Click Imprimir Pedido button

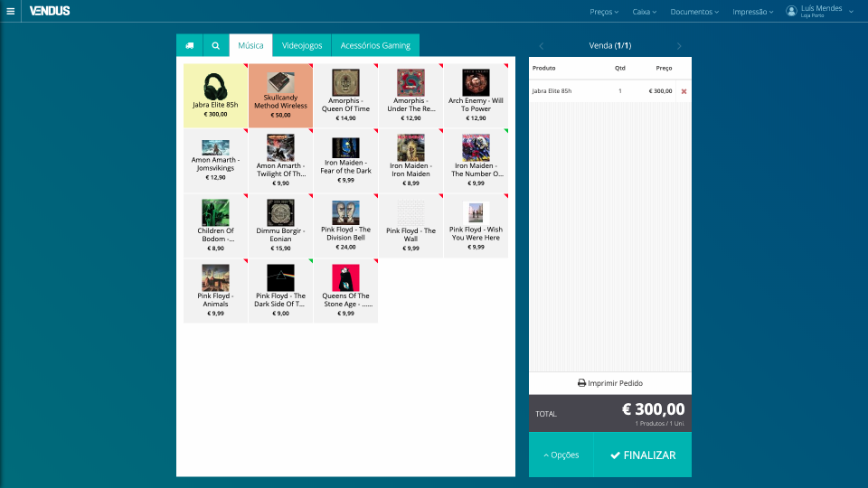(x=609, y=383)
